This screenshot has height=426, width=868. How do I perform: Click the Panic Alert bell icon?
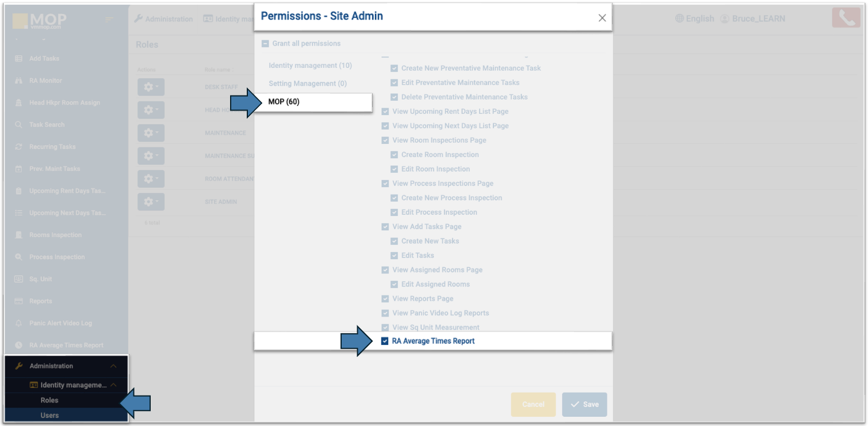[x=18, y=324]
